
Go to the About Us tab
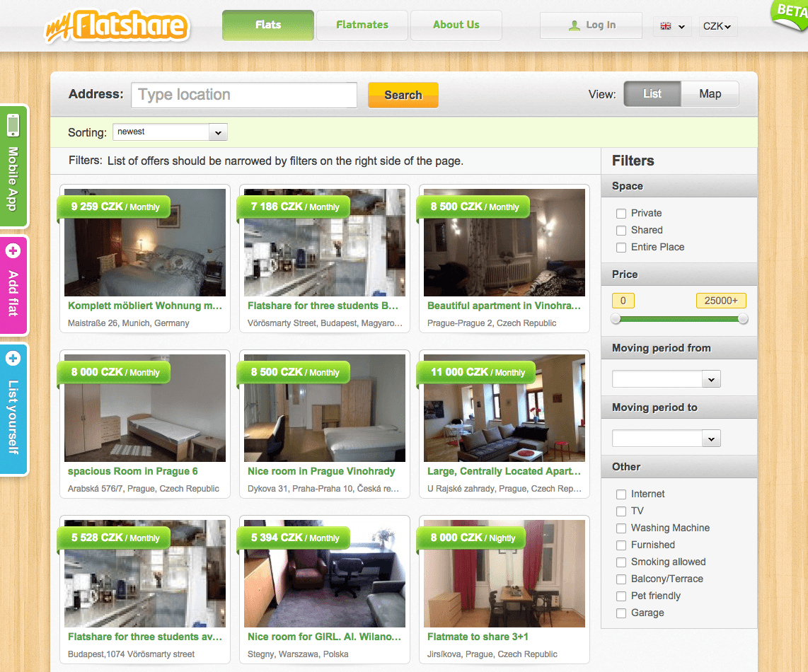(456, 25)
